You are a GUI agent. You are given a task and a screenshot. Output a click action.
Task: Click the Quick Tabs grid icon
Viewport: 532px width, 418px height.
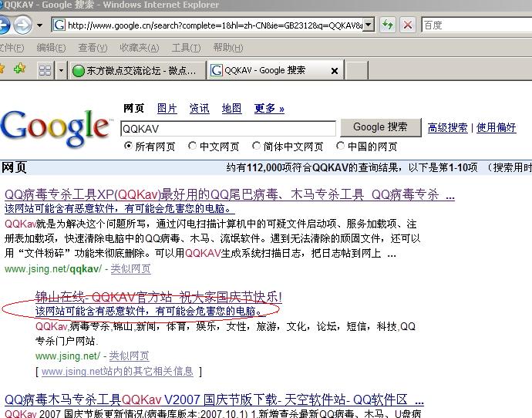pyautogui.click(x=45, y=70)
